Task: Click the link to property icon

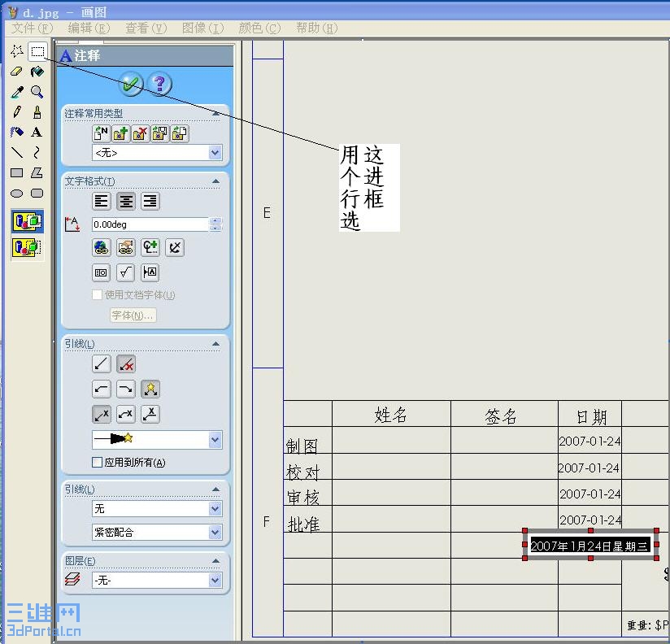Action: tap(125, 247)
